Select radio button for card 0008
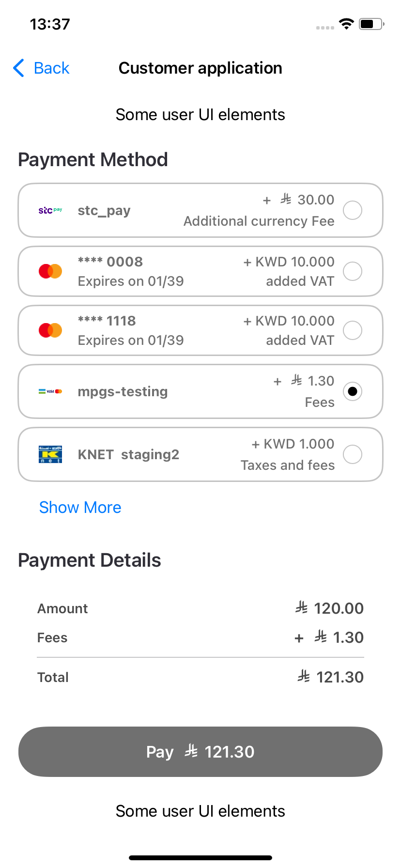The height and width of the screenshot is (868, 401). click(353, 271)
